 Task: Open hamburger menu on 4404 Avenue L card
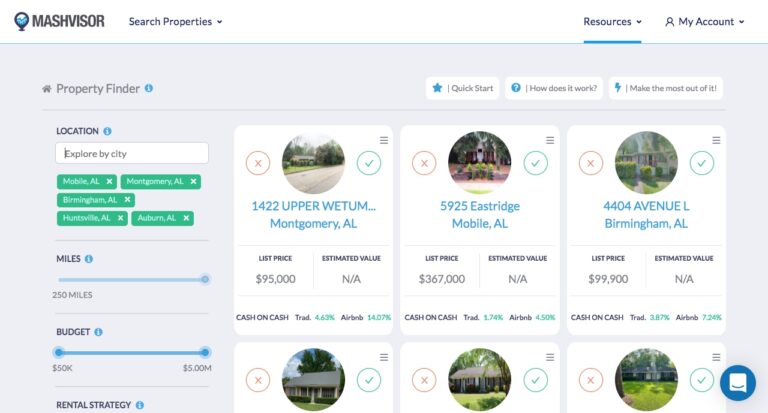tap(716, 140)
